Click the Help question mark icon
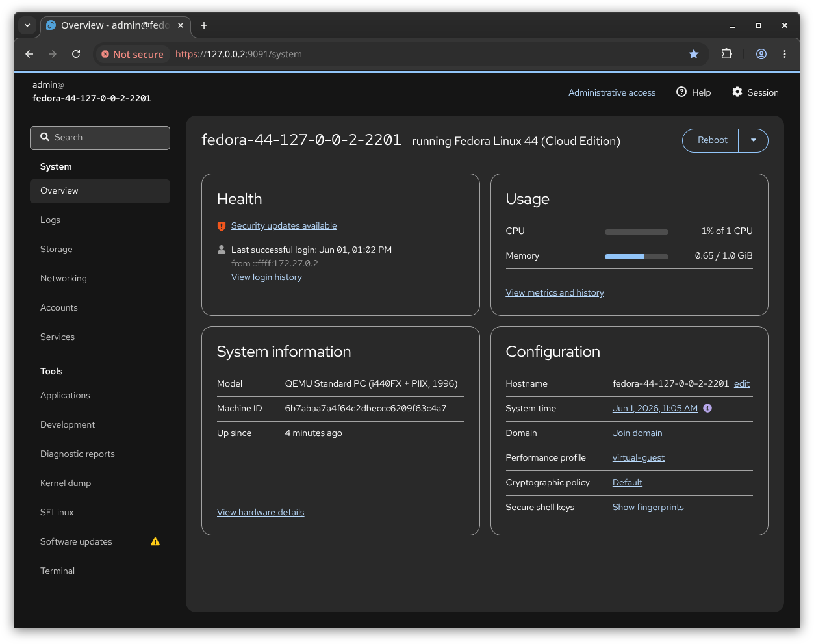Viewport: 814px width, 644px height. pyautogui.click(x=681, y=92)
